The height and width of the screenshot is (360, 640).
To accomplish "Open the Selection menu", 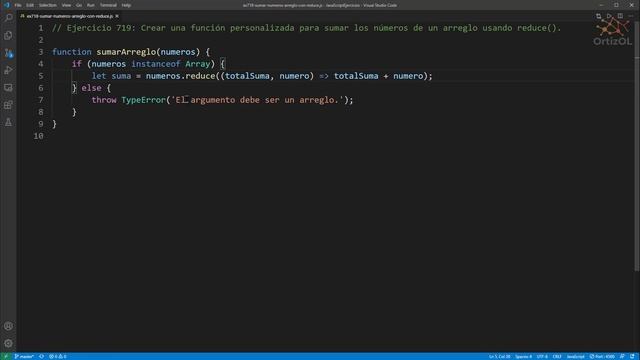I will coord(48,5).
